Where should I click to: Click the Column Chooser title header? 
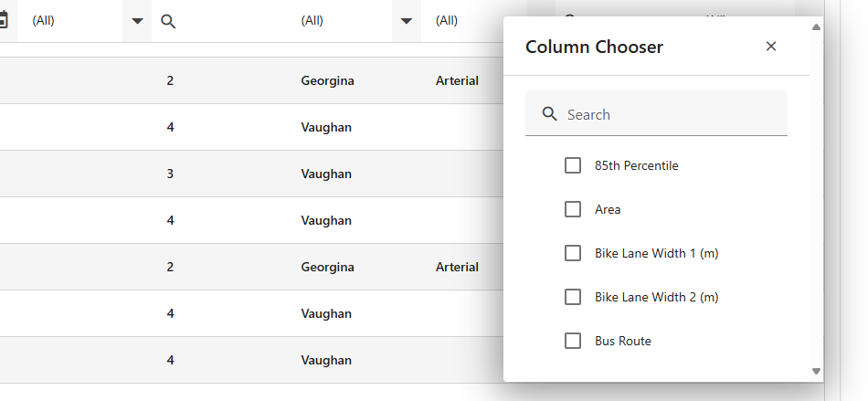coord(594,47)
